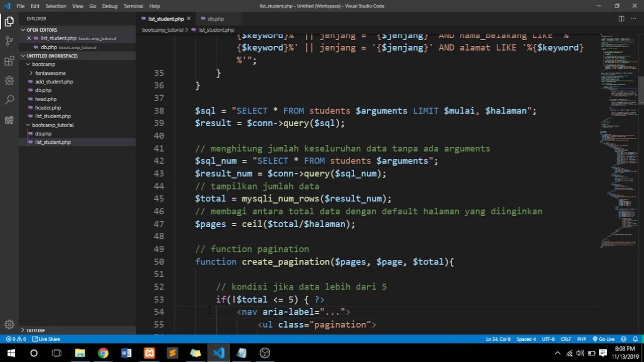The image size is (644, 362).
Task: Open the Search view magnifier icon
Action: pyautogui.click(x=9, y=100)
